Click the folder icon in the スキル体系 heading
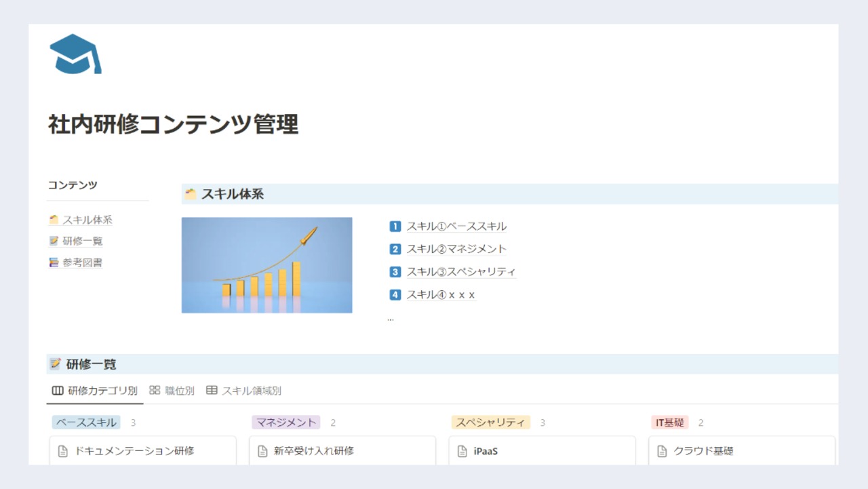Screen dimensions: 868x489 pos(191,194)
